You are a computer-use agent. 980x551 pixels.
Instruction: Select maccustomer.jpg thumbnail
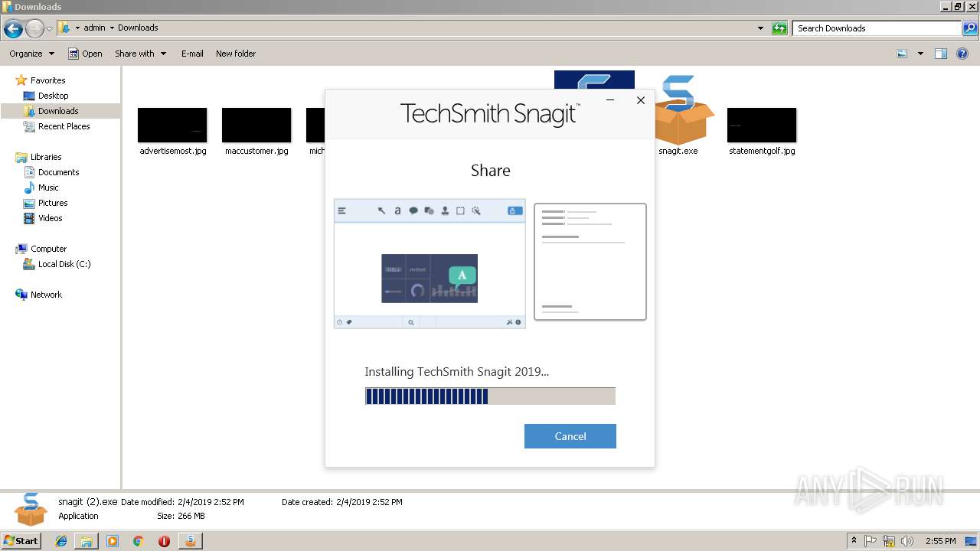pyautogui.click(x=256, y=126)
